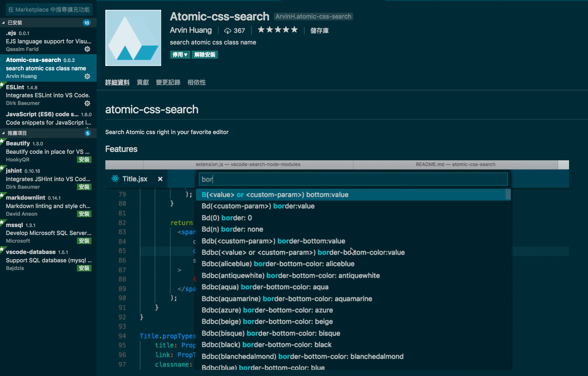588x376 pixels.
Task: Install the markdownlint extension
Action: (x=84, y=214)
